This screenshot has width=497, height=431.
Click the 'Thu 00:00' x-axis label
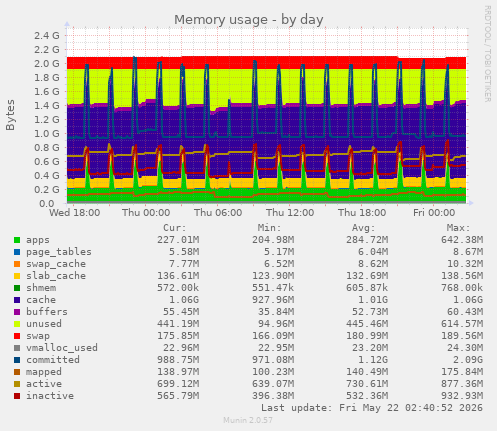(146, 213)
